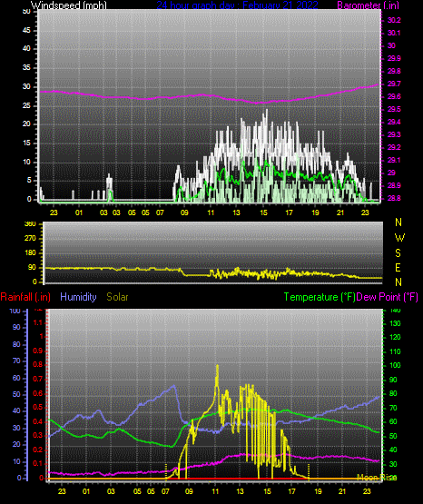Select the 30.1 barometer scale value

point(394,33)
